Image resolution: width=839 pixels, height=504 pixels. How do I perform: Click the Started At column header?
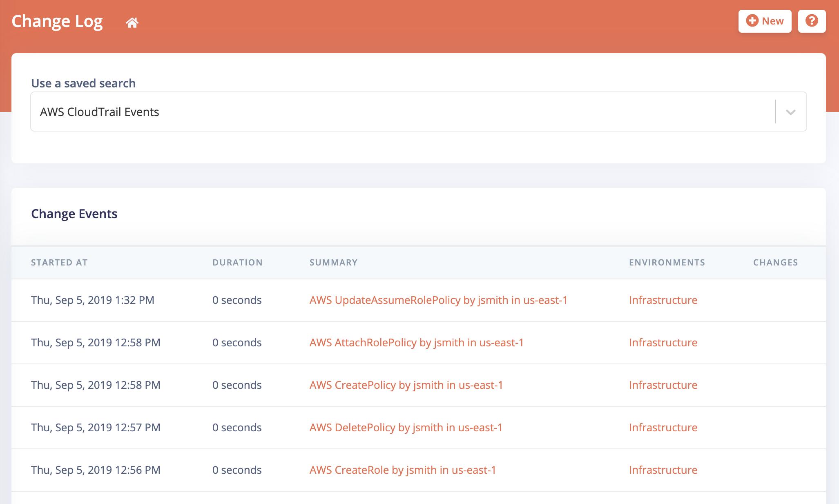pyautogui.click(x=59, y=263)
